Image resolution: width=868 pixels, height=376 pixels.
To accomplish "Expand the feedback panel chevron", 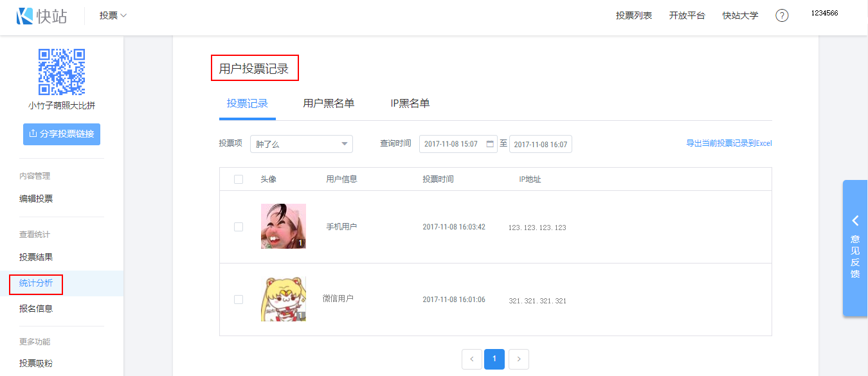I will (x=855, y=220).
